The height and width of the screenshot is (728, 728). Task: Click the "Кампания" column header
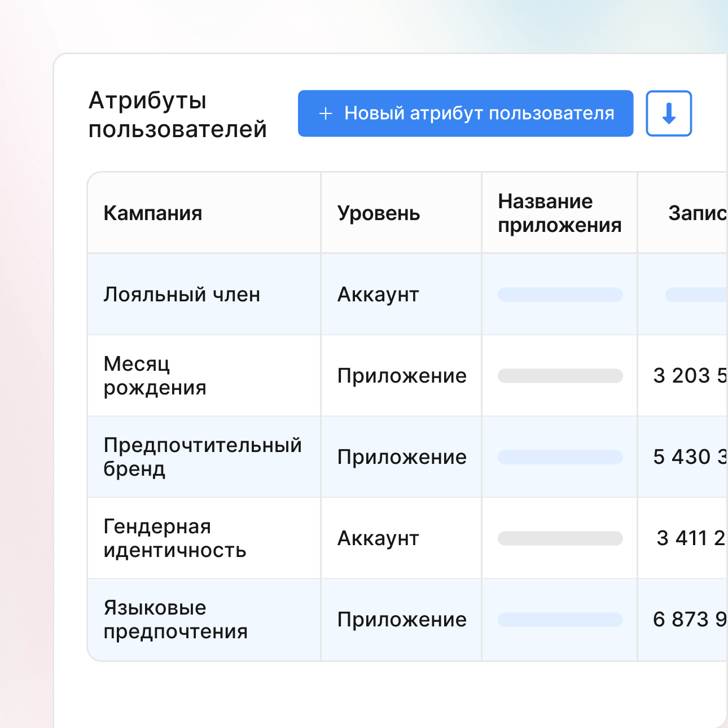(153, 213)
